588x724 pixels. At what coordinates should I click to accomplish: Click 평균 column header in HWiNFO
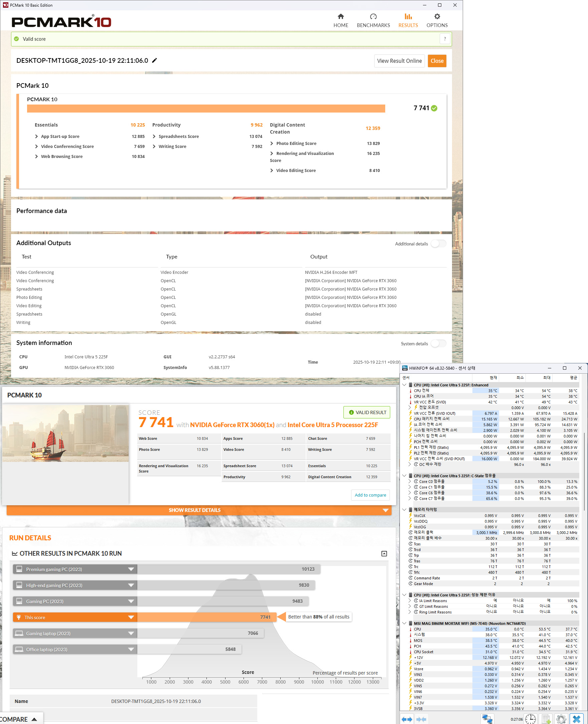coord(566,377)
